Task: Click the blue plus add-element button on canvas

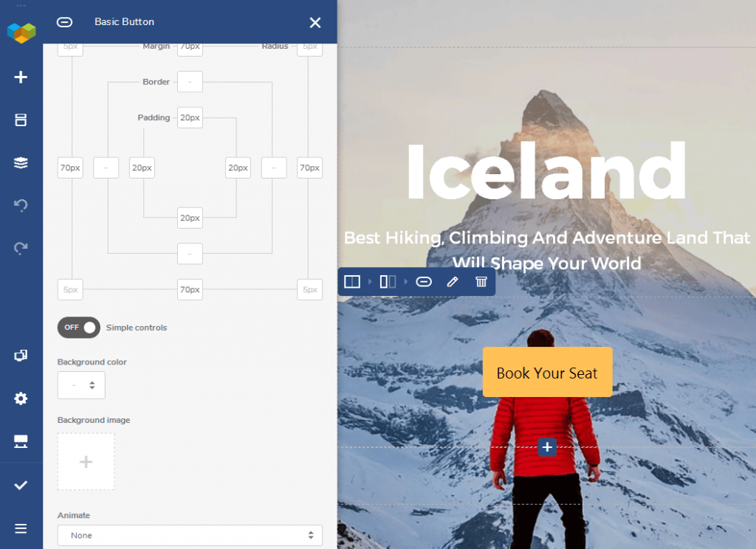Action: click(547, 447)
